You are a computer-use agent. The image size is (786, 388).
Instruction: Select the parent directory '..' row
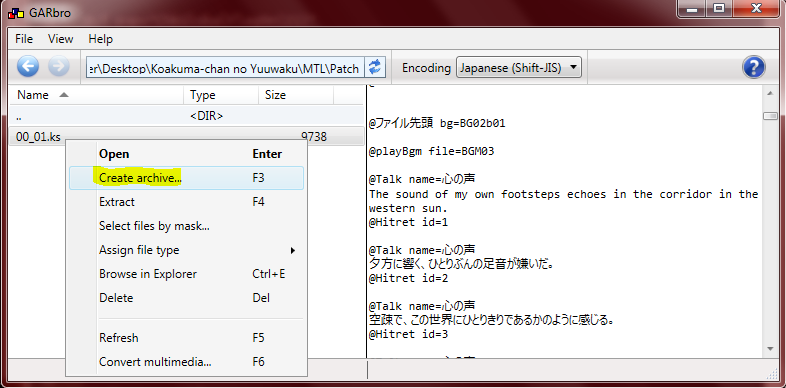[186, 116]
